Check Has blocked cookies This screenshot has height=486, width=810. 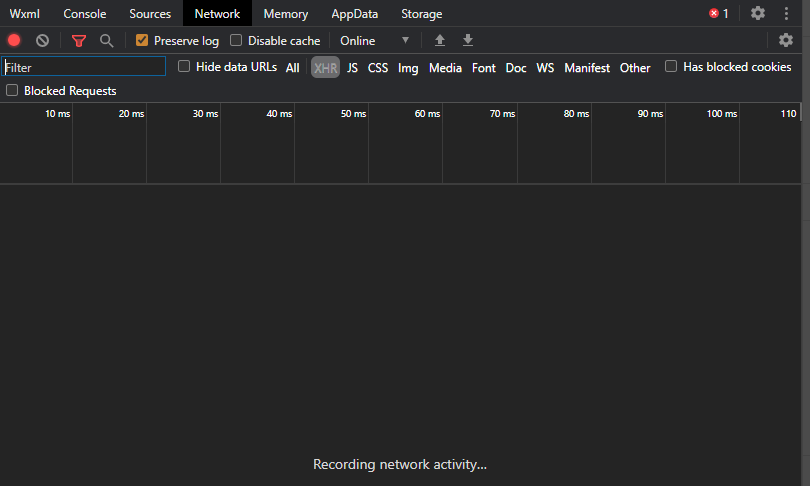coord(671,66)
